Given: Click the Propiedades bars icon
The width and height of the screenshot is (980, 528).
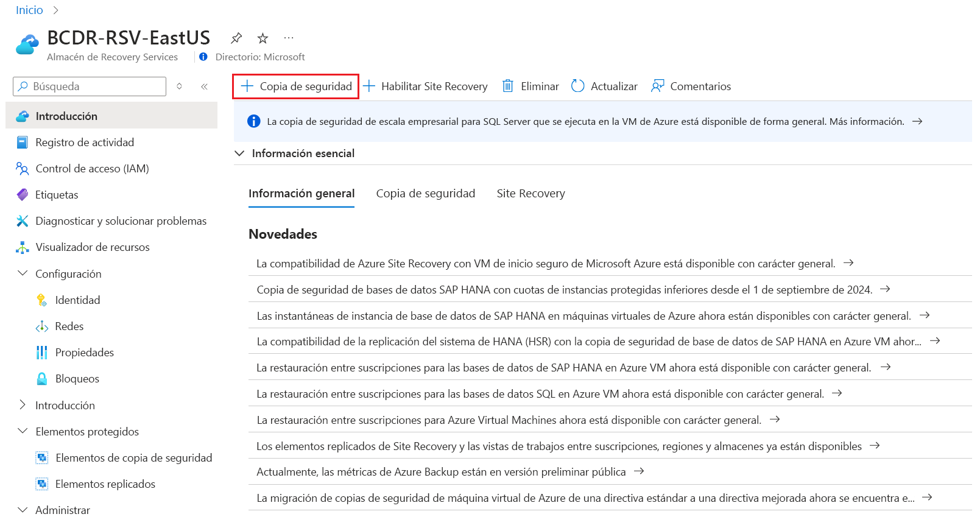Looking at the screenshot, I should (x=42, y=353).
